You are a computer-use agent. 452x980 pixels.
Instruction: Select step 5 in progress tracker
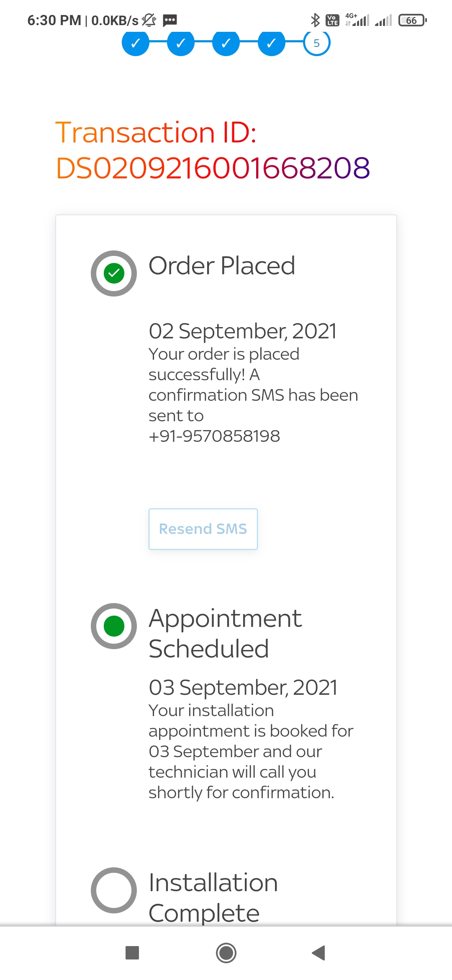[x=317, y=43]
